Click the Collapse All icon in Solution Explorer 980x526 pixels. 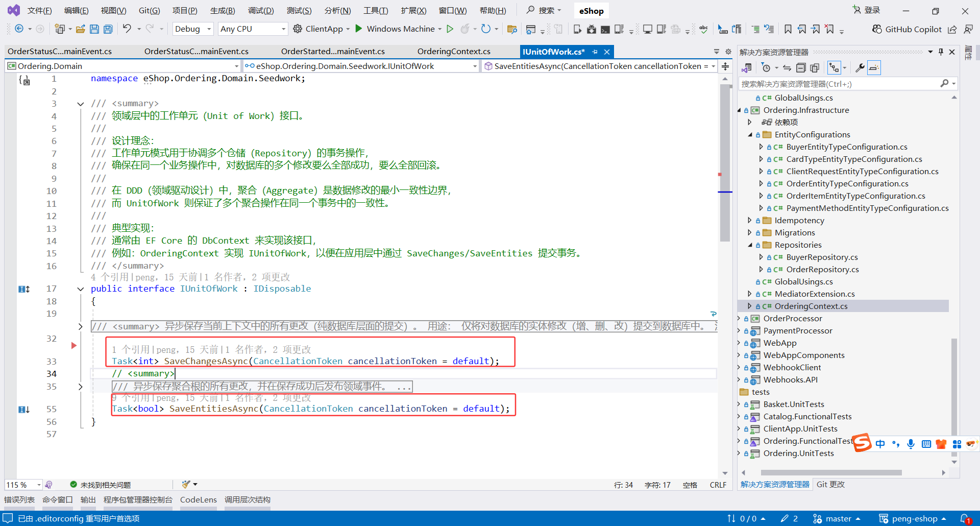click(801, 67)
